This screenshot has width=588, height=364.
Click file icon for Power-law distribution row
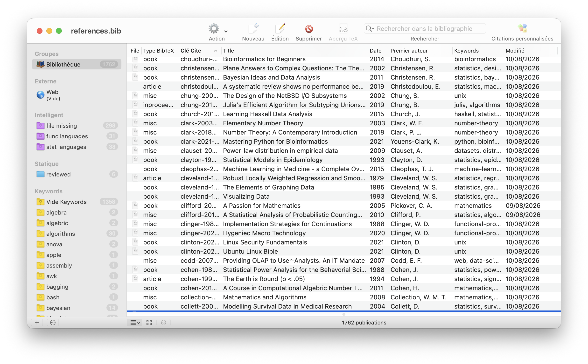click(135, 150)
